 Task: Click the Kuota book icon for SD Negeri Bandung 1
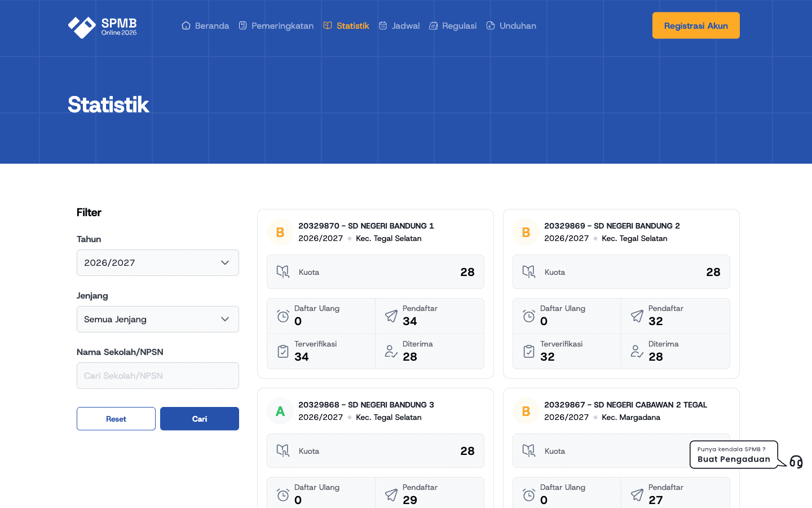pyautogui.click(x=283, y=272)
